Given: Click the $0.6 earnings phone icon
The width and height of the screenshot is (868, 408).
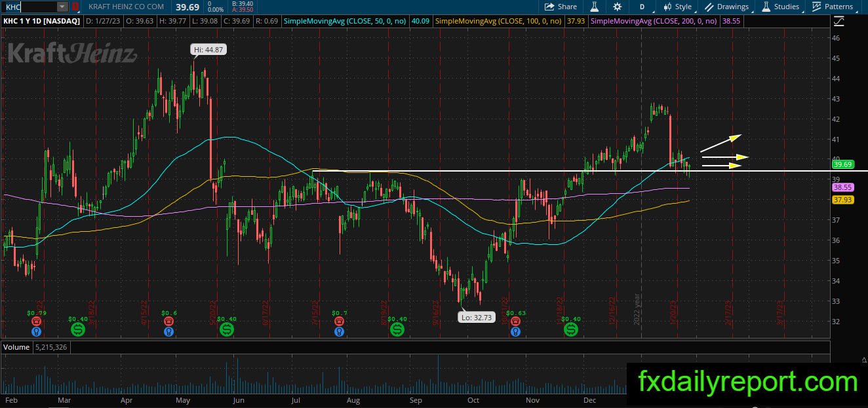Looking at the screenshot, I should tap(169, 321).
